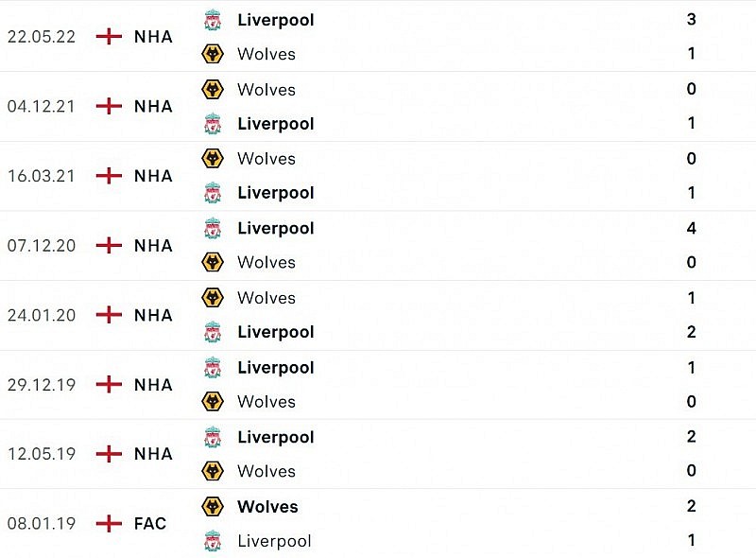Click Liverpool crest in 07.12.20 match
Viewport: 756px width, 558px height.
pyautogui.click(x=213, y=228)
